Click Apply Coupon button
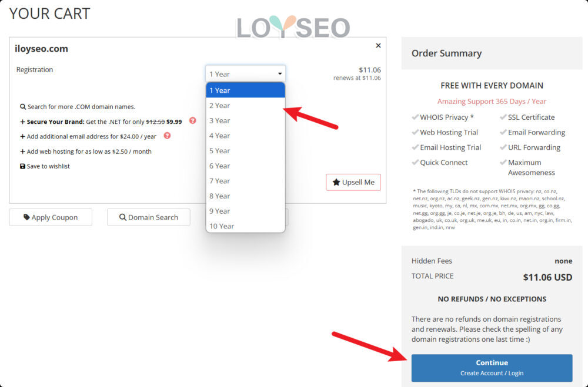 coord(51,217)
